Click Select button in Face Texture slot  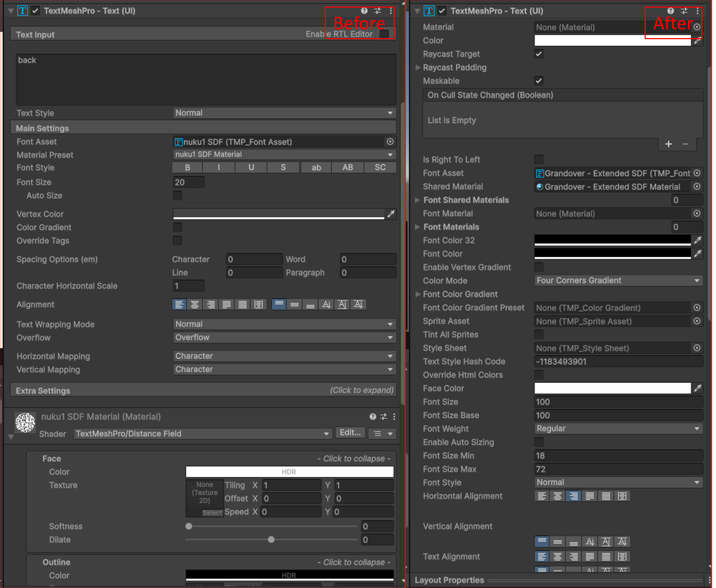212,513
